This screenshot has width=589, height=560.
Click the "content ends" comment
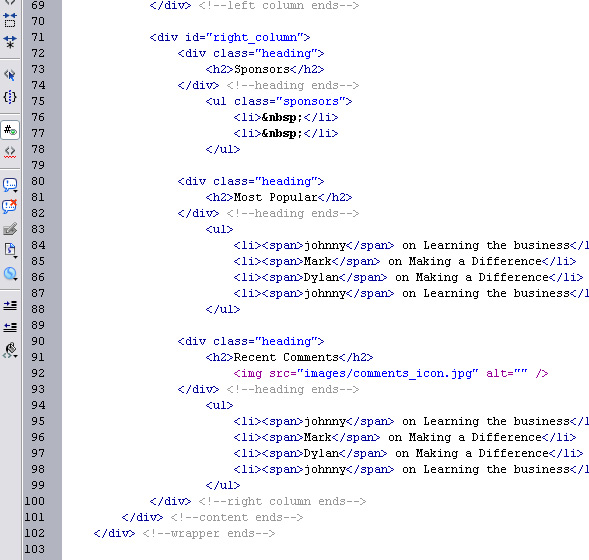click(x=237, y=518)
